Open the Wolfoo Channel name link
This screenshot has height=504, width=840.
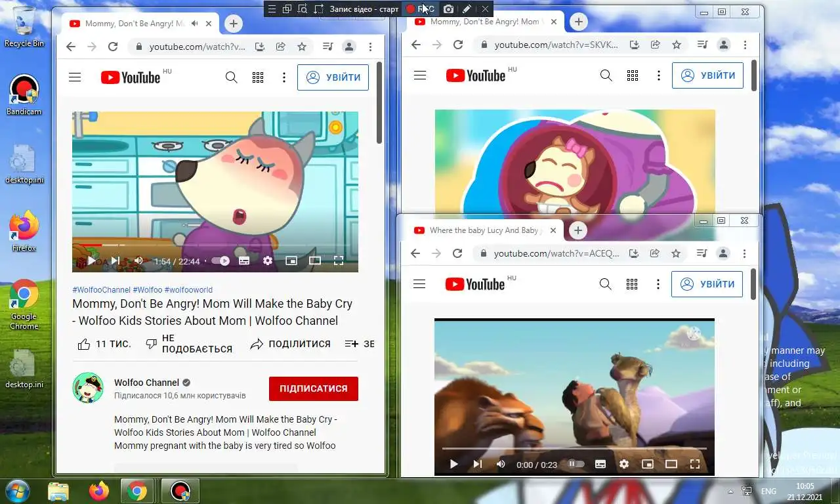[146, 383]
